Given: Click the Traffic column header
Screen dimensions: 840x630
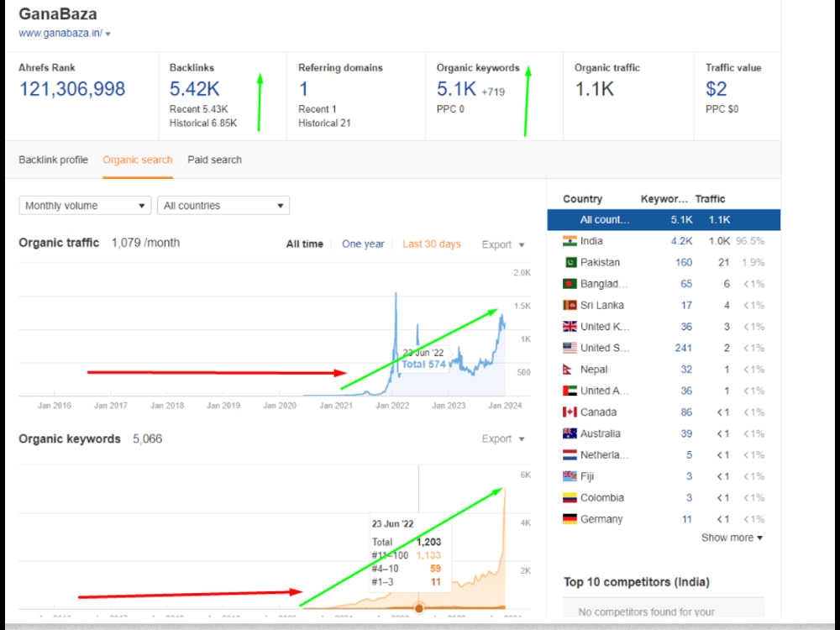Looking at the screenshot, I should [x=710, y=199].
